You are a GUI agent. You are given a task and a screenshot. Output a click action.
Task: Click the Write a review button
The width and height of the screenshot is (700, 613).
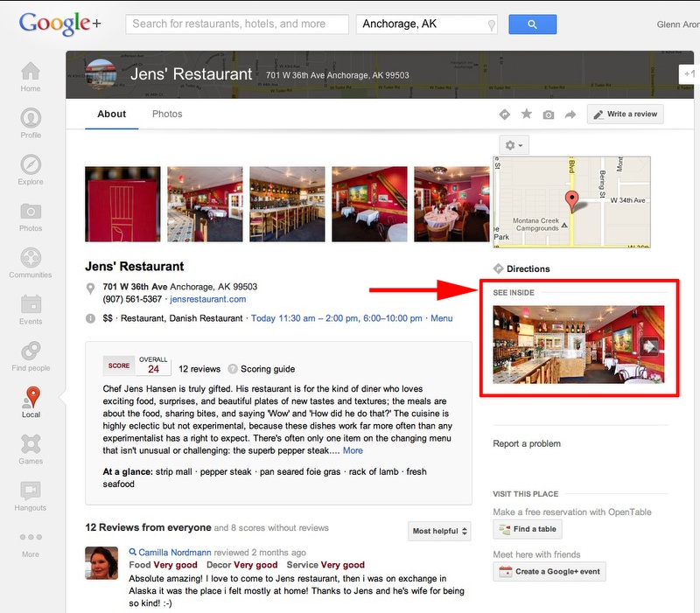tap(625, 115)
